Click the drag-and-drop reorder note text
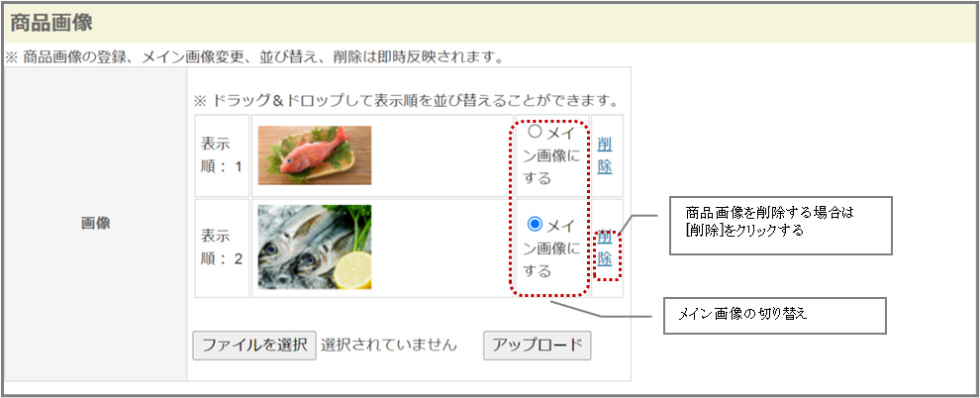The image size is (980, 398). 406,101
